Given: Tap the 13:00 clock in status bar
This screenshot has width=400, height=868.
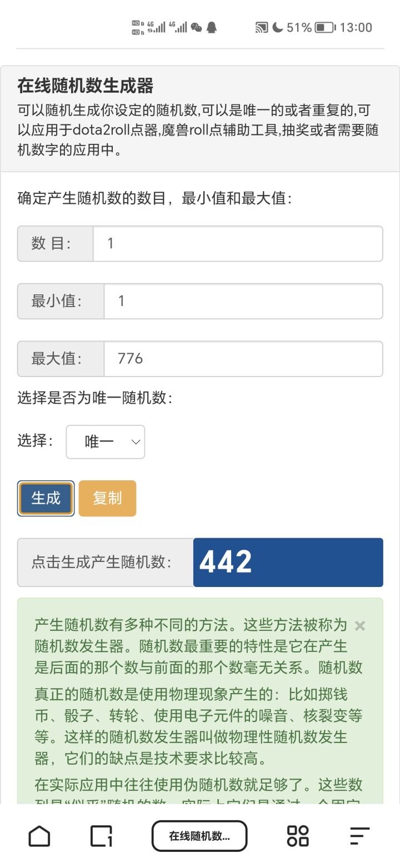Looking at the screenshot, I should 356,27.
